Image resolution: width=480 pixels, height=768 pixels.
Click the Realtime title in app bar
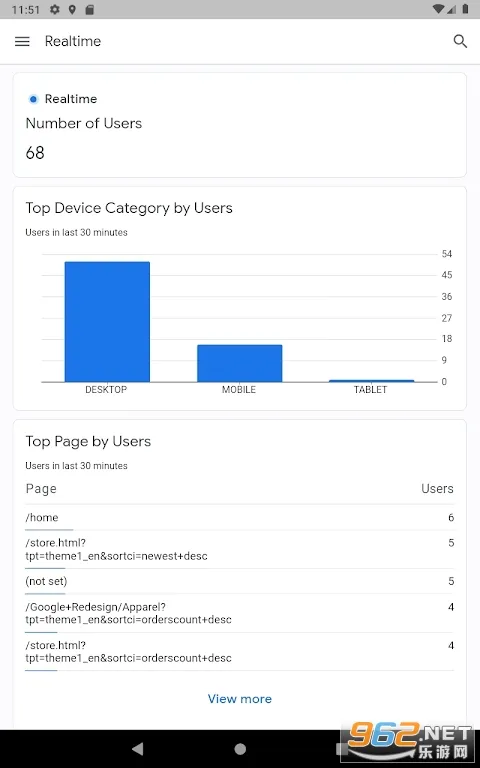click(x=73, y=41)
